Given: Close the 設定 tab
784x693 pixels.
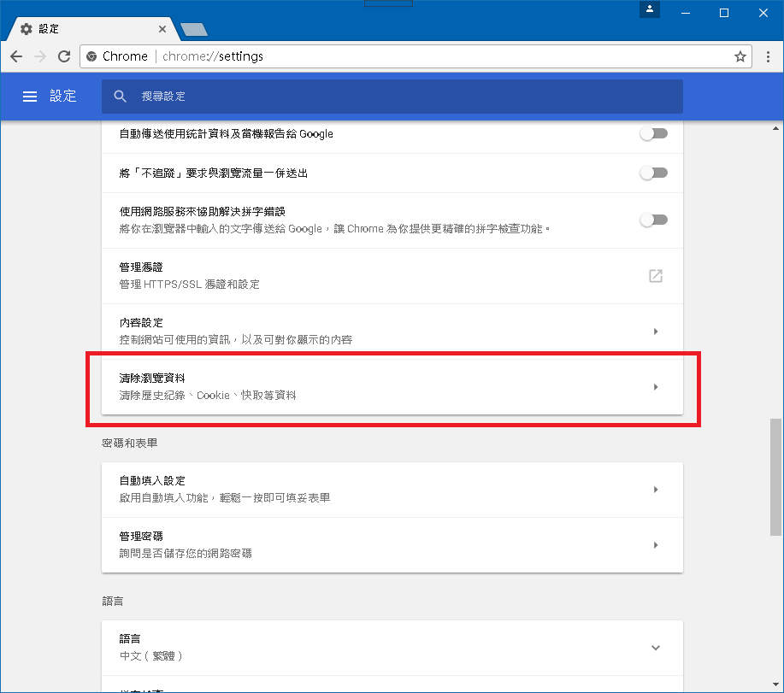Looking at the screenshot, I should 162,29.
